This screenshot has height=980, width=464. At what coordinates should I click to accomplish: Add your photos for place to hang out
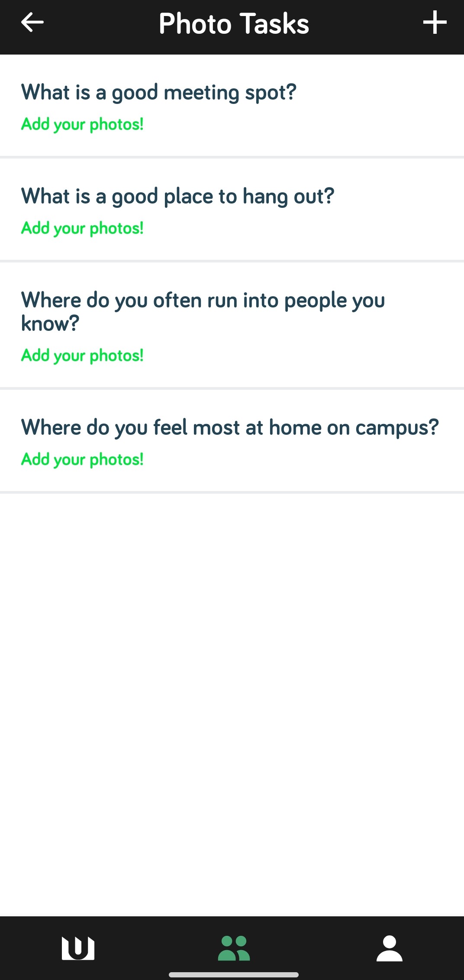[x=82, y=228]
